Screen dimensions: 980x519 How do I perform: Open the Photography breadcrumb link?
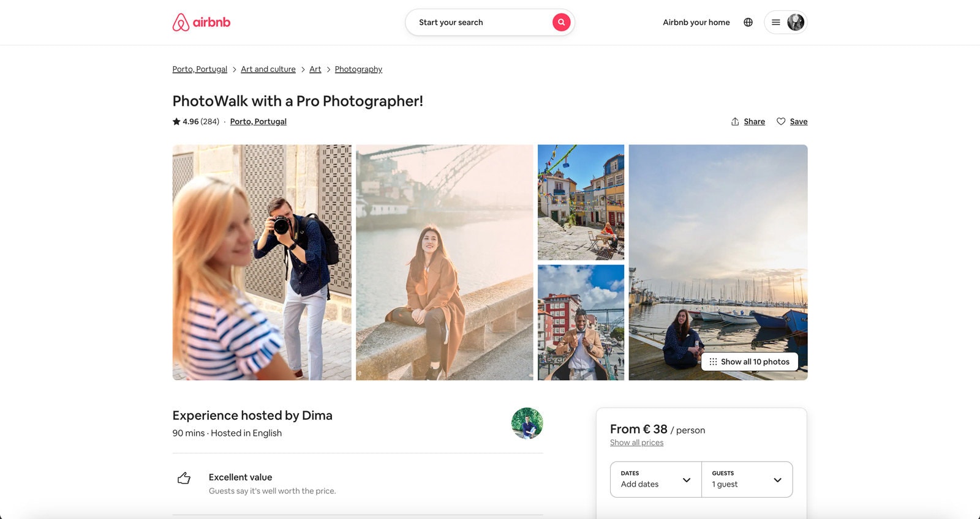tap(358, 69)
